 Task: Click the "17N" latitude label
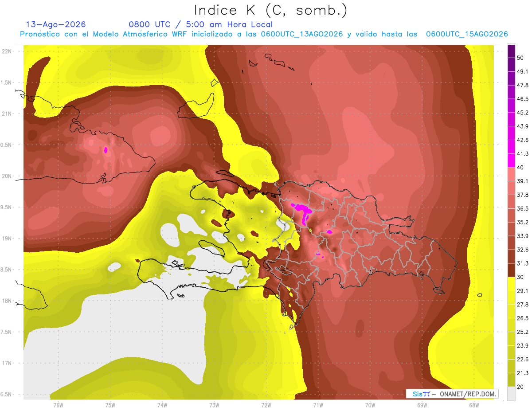point(7,363)
